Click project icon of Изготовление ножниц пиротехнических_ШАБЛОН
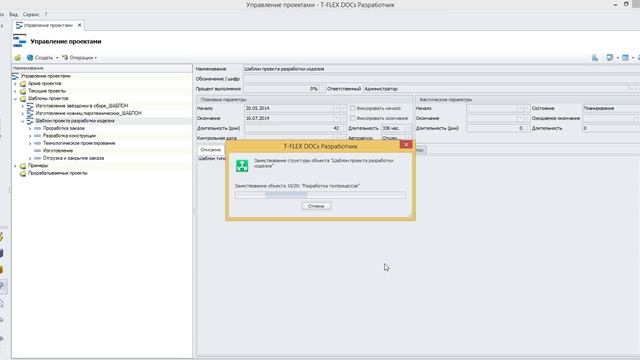 tap(30, 113)
